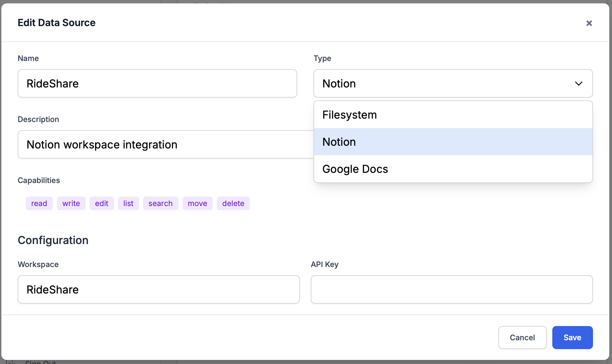Toggle the delete capability tag
612x364 pixels.
[233, 203]
